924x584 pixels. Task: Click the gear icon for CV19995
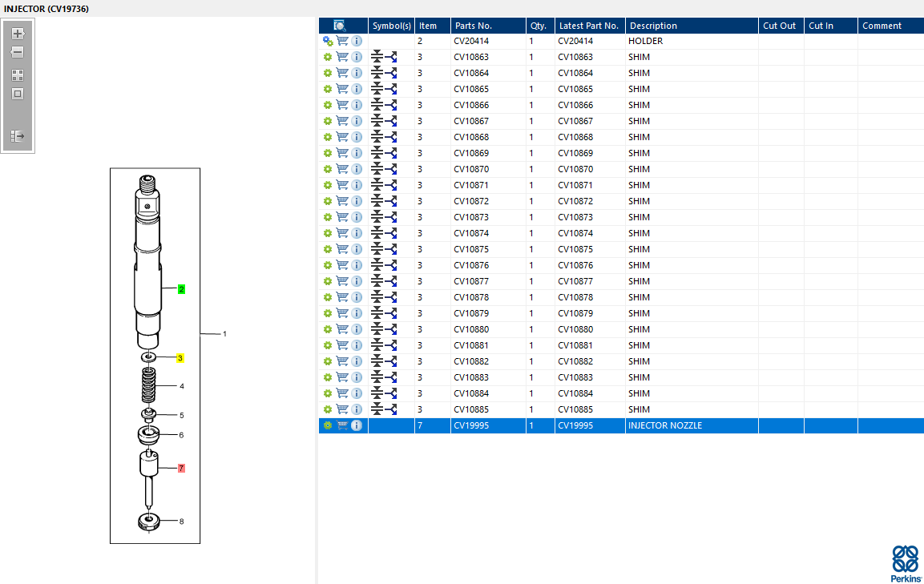pos(328,425)
